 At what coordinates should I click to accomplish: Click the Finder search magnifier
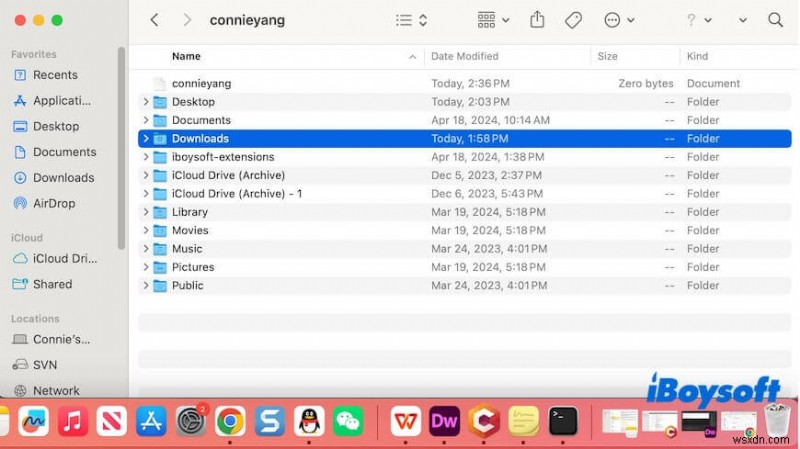point(775,20)
